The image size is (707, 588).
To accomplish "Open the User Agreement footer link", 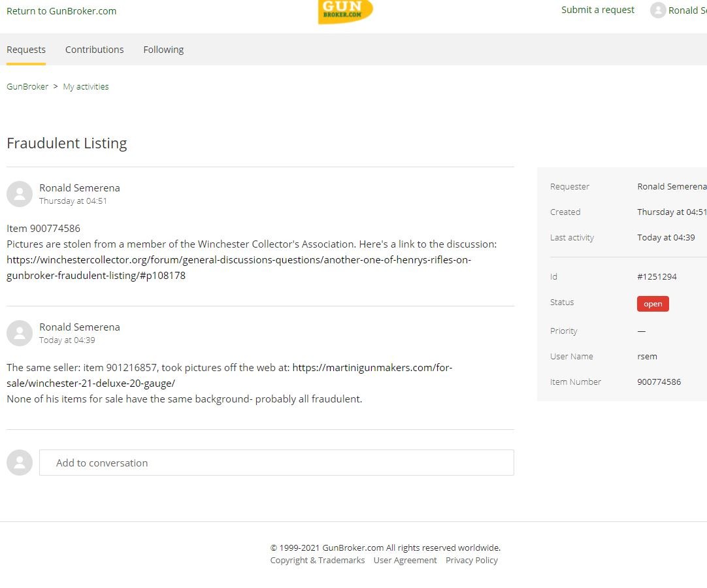I will pos(405,561).
